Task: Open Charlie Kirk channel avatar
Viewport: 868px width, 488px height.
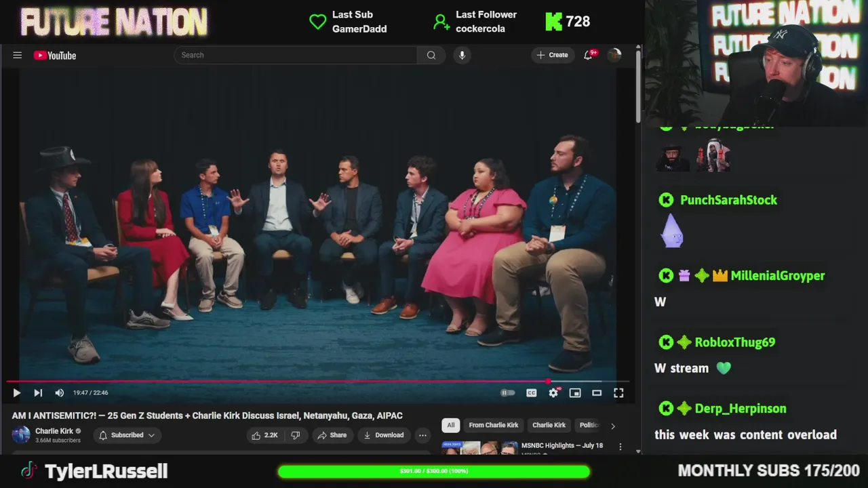Action: tap(21, 434)
